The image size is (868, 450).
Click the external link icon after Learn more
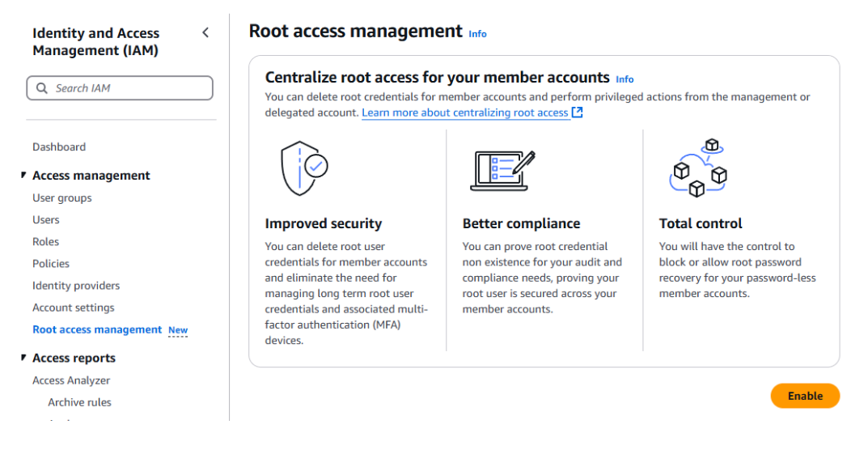(577, 112)
